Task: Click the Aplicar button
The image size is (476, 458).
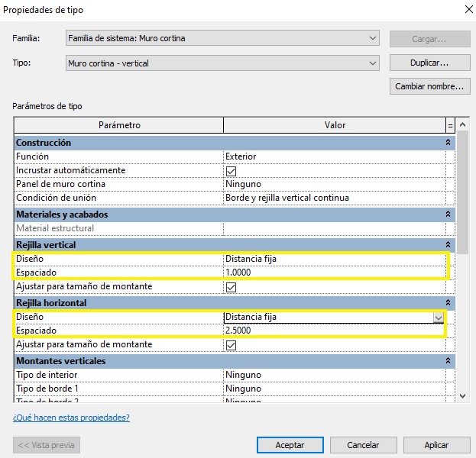Action: pos(436,445)
